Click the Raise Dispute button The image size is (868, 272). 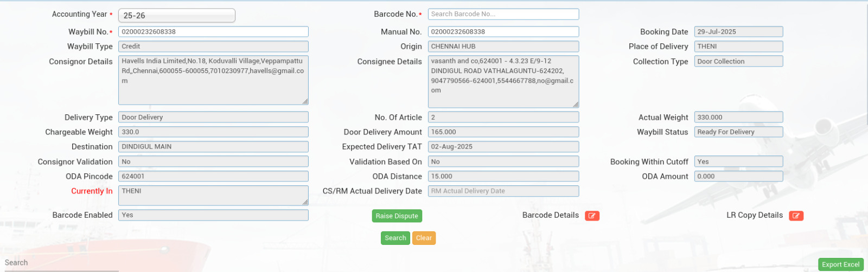coord(397,216)
